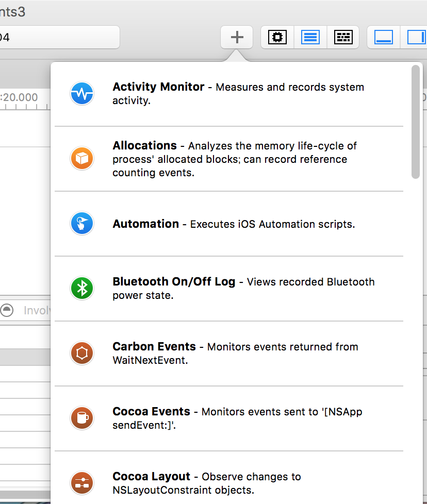Switch to the CPU strategy view
The height and width of the screenshot is (504, 427).
(x=277, y=37)
